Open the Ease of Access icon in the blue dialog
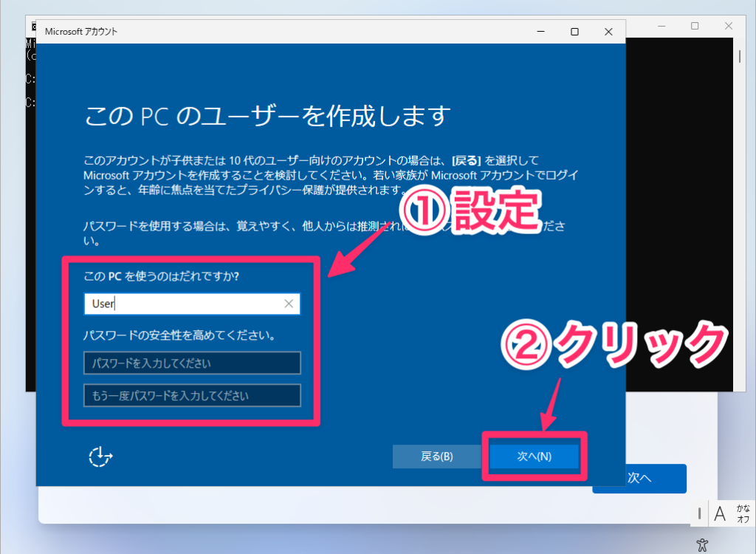The image size is (756, 554). pyautogui.click(x=100, y=456)
